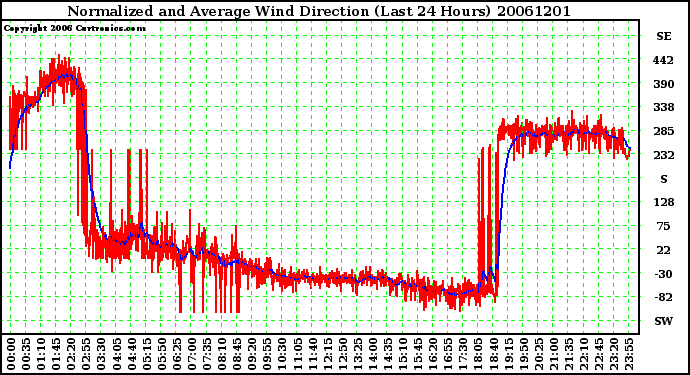This screenshot has height=375, width=690.
Task: Click the 232 y-axis value
Action: [x=663, y=155]
